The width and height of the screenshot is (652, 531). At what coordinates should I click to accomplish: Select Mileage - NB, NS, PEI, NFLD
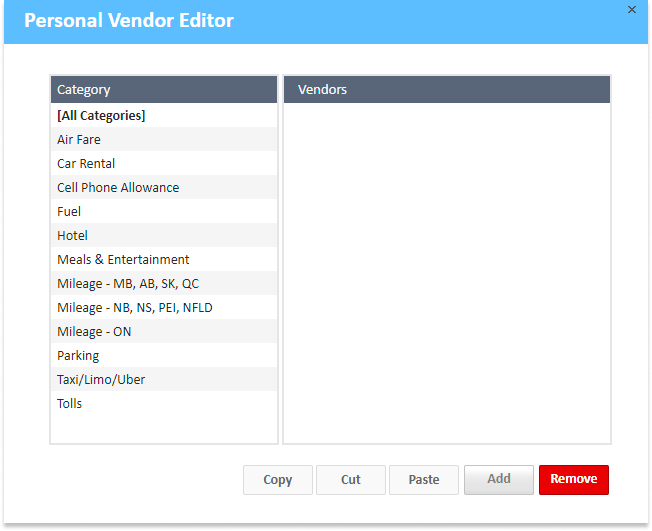pos(135,308)
